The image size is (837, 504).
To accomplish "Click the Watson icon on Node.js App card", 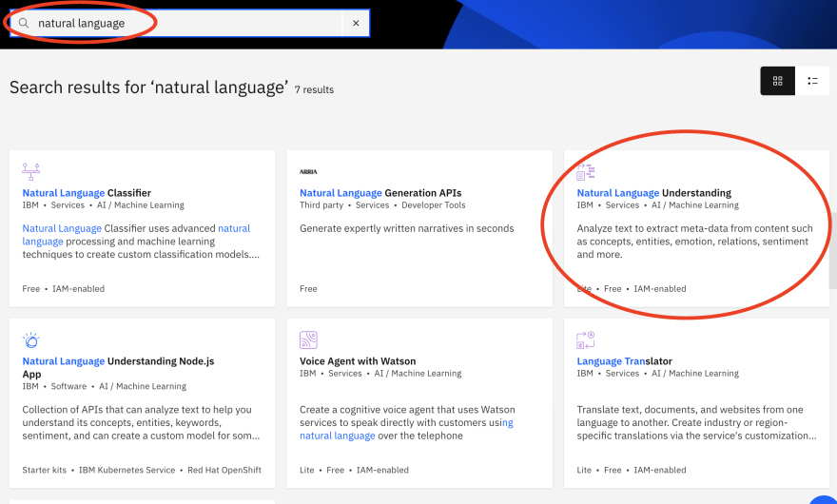I will click(31, 339).
